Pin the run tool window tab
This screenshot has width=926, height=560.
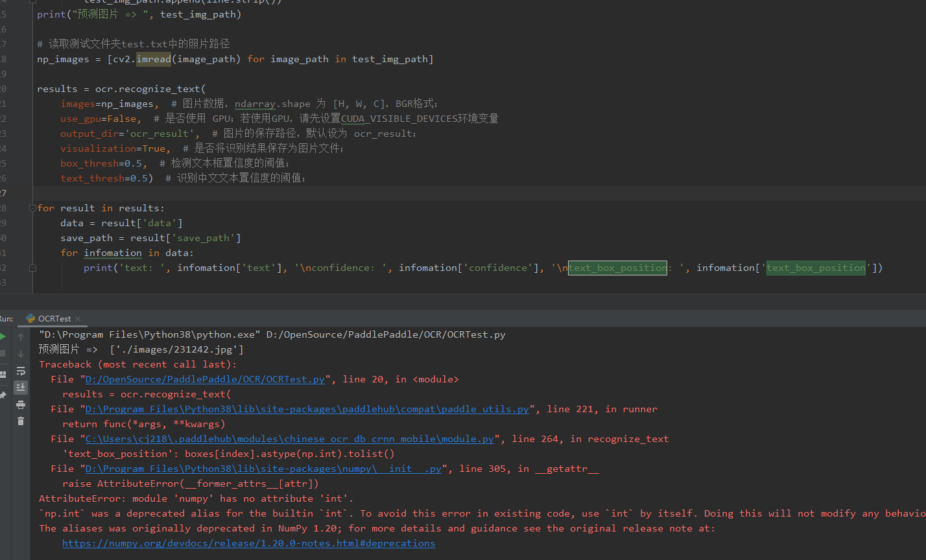tap(3, 393)
